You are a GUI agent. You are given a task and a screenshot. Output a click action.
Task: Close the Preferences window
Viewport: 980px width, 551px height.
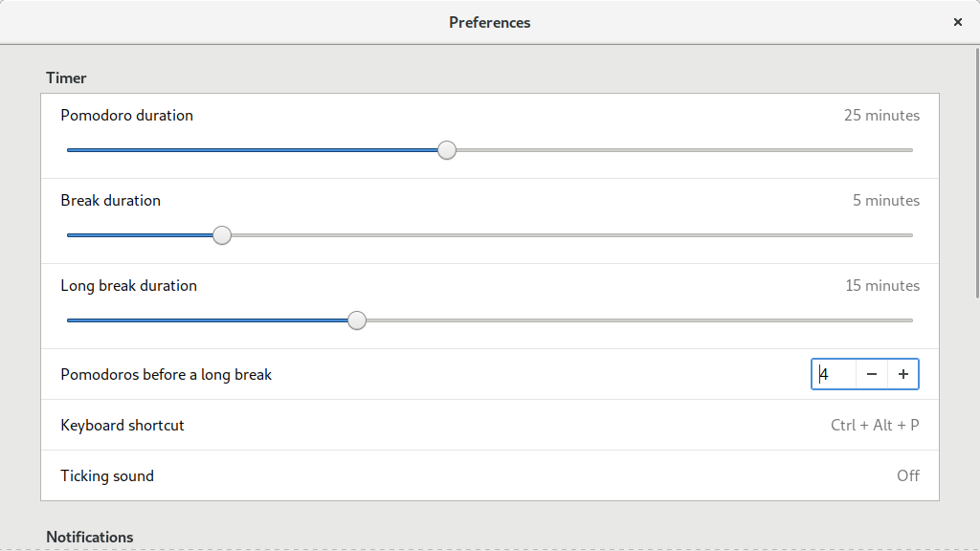point(957,22)
